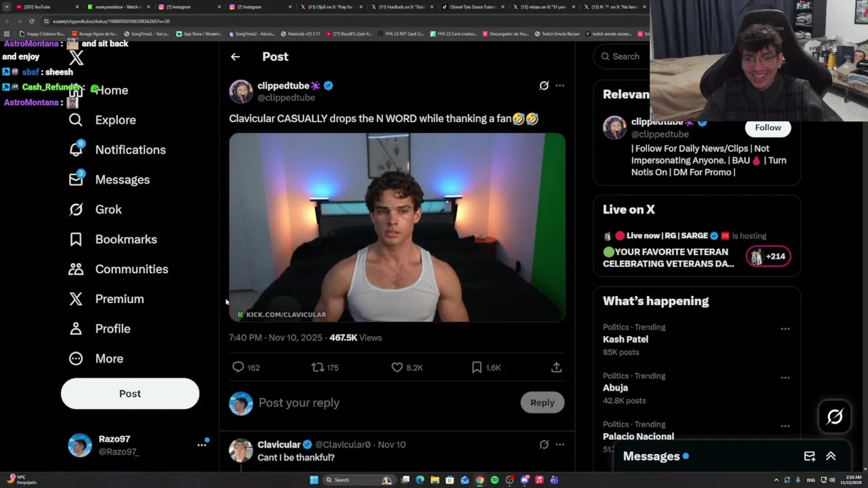Open Spotify from the taskbar

494,480
